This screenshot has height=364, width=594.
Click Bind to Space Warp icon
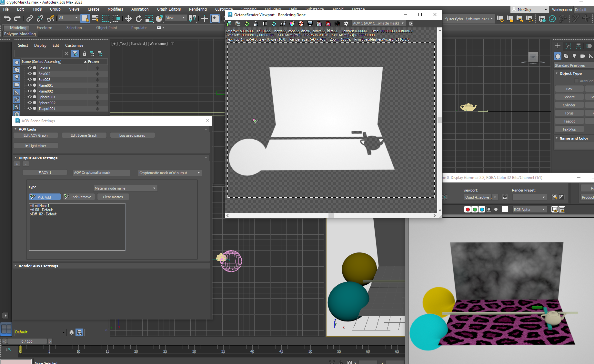pyautogui.click(x=50, y=18)
